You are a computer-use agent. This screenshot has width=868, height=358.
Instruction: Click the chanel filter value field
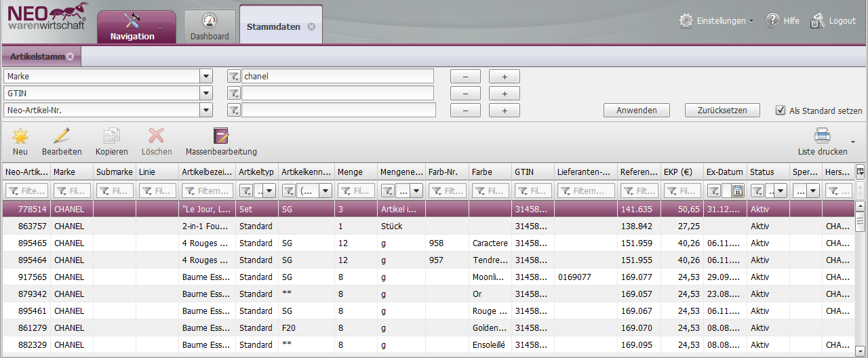tap(338, 77)
